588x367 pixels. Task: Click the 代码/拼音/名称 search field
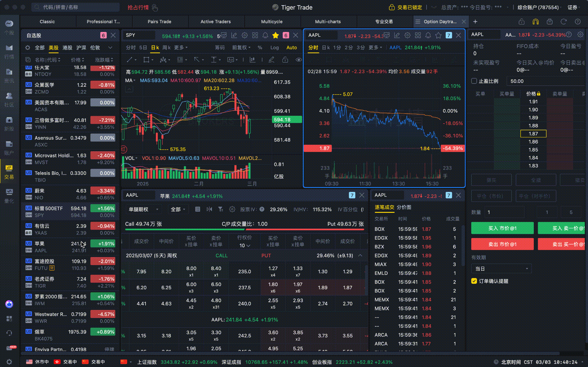(76, 7)
